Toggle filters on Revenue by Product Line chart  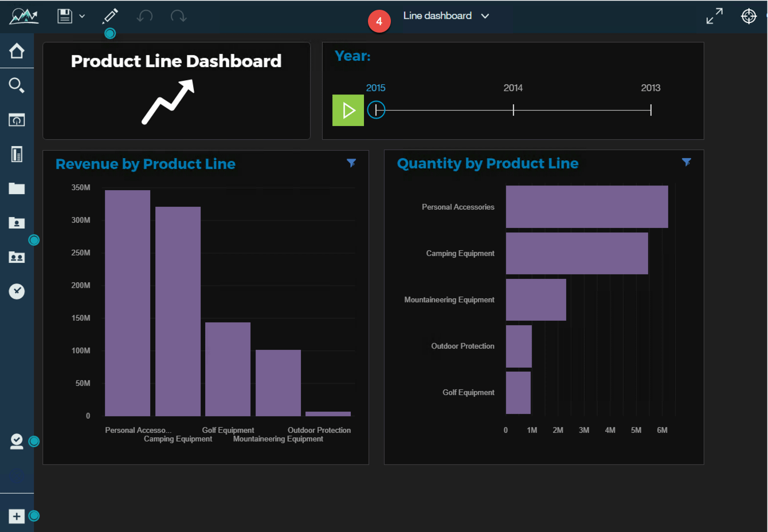click(352, 163)
